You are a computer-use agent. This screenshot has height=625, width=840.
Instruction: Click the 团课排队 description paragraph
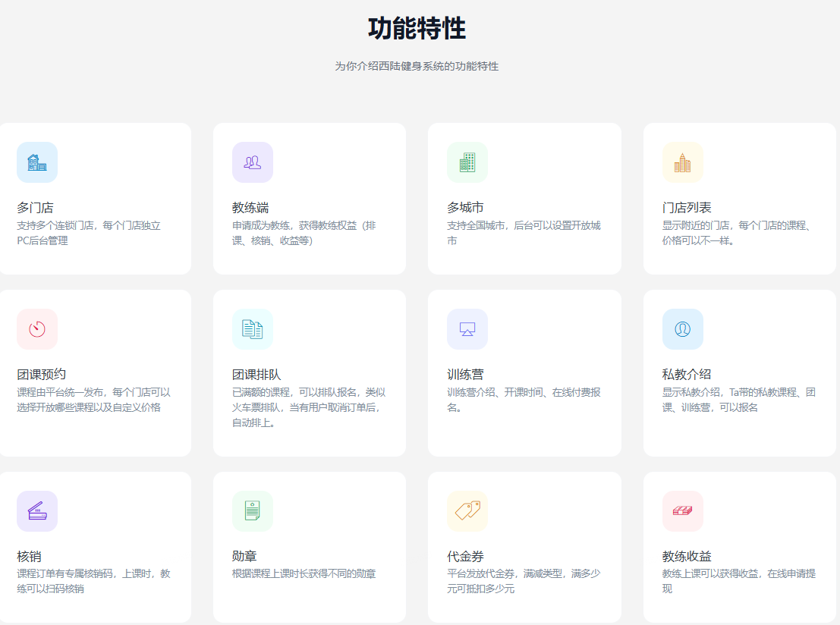(309, 407)
